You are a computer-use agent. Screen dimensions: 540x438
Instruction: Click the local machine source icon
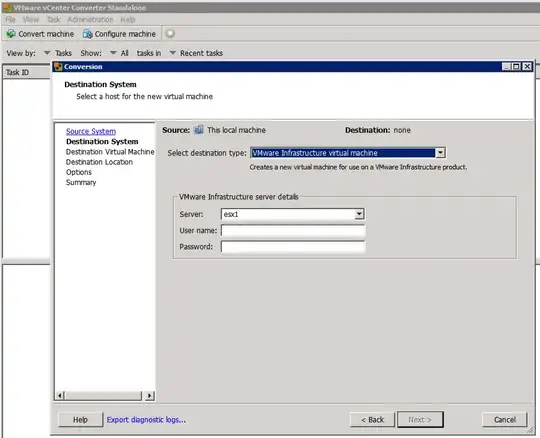198,130
